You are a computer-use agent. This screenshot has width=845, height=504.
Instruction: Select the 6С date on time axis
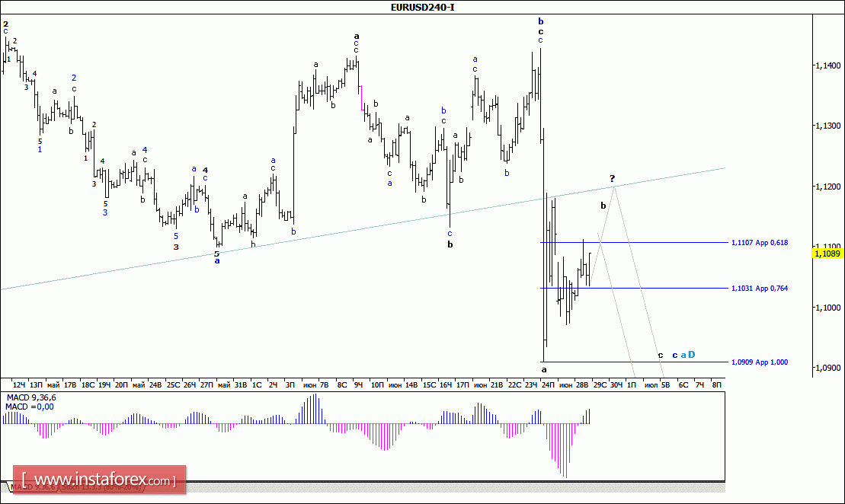click(x=683, y=384)
